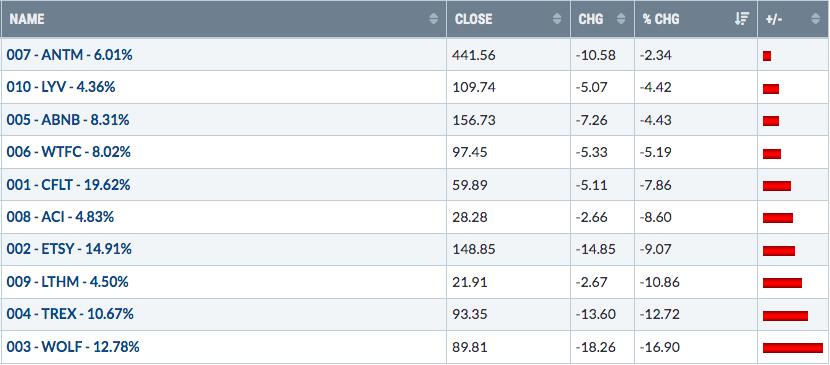Image resolution: width=830 pixels, height=365 pixels.
Task: Open the 008 - ACI - 4.83% entry
Action: coord(60,217)
